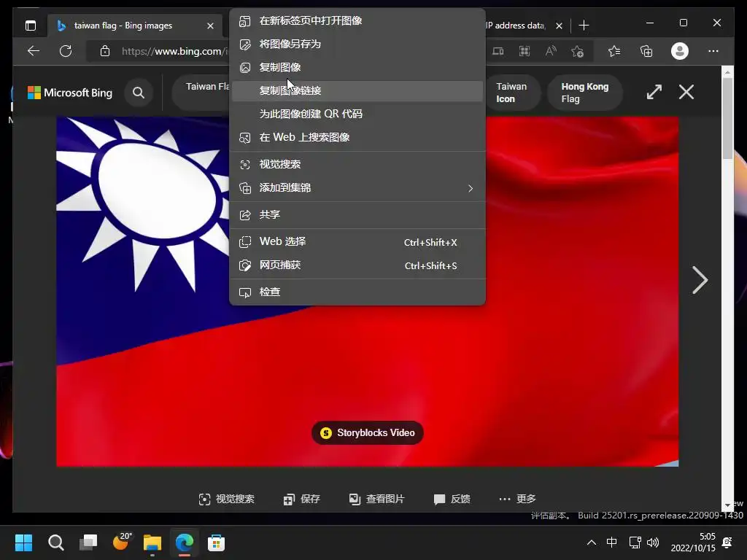This screenshot has height=560, width=747.
Task: Choose 网页捕获 from context menu
Action: click(x=357, y=265)
